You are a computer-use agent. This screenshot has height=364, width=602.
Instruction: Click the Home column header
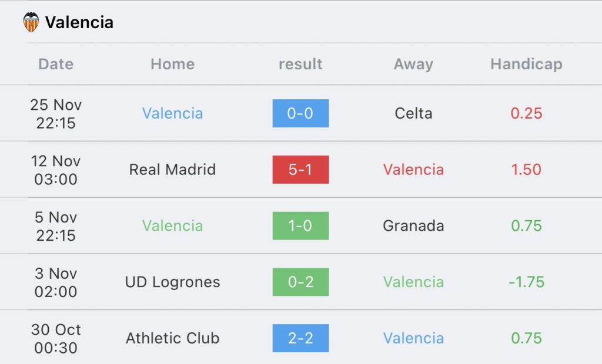click(x=172, y=64)
